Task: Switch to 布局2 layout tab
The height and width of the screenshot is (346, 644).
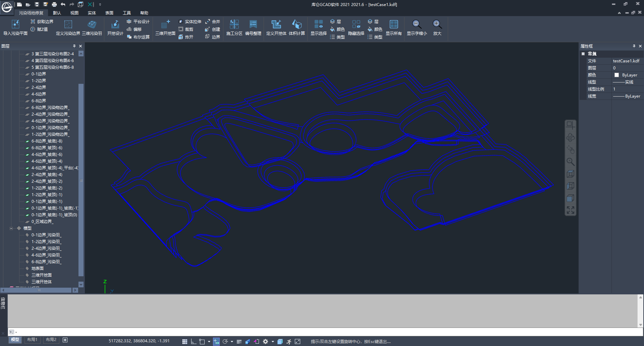Action: click(x=51, y=340)
